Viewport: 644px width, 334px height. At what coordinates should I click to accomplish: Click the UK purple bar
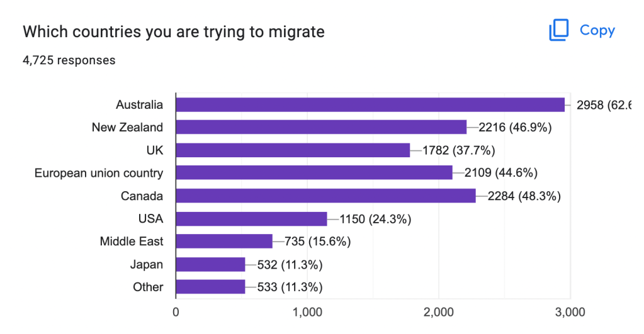click(293, 150)
